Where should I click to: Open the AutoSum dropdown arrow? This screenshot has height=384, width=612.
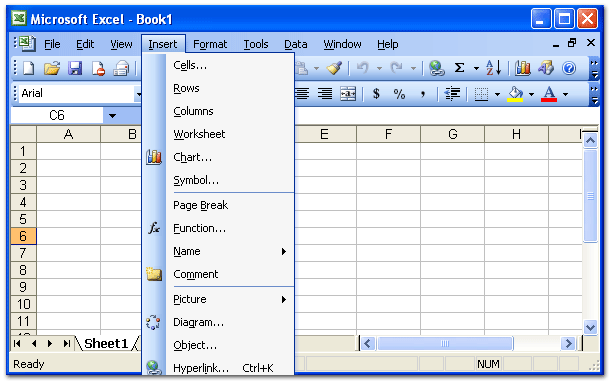(x=477, y=69)
